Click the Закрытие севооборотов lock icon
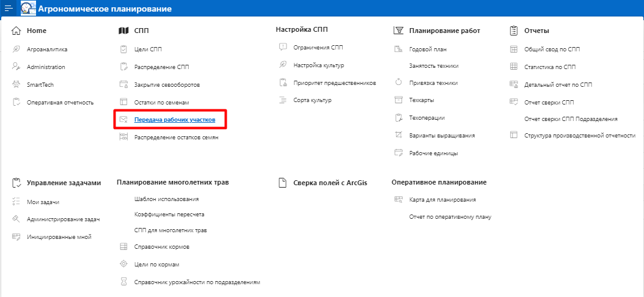The height and width of the screenshot is (297, 644). [123, 84]
